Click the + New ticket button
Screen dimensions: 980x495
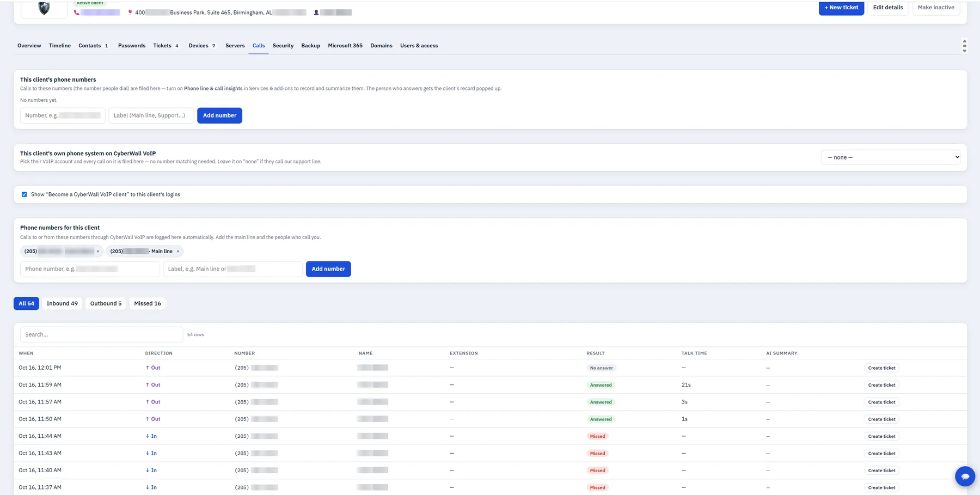(x=841, y=8)
